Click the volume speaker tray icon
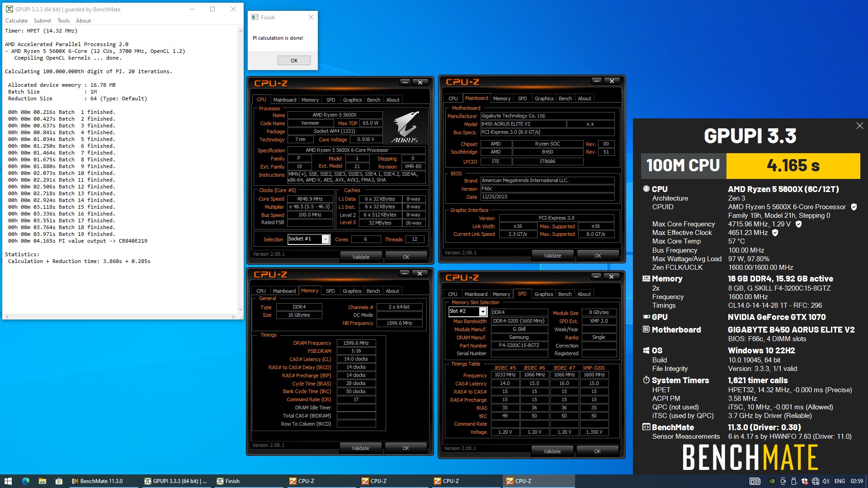 [826, 481]
